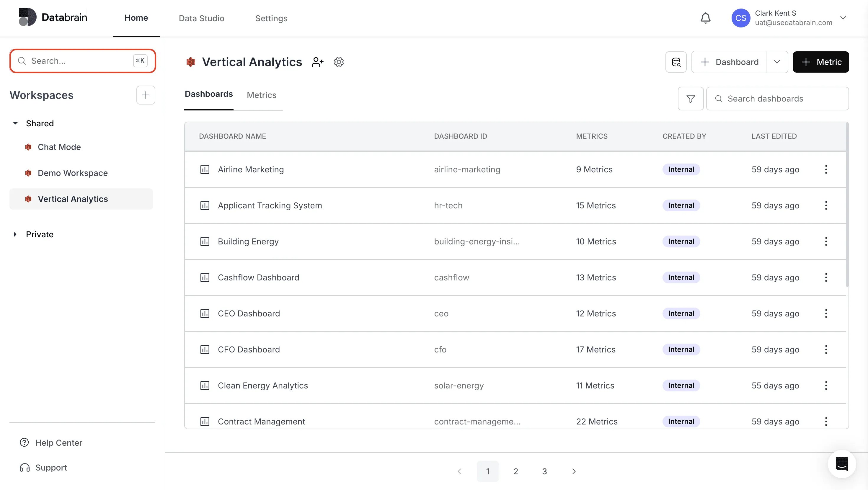Image resolution: width=868 pixels, height=490 pixels.
Task: Open row menu for Applicant Tracking System
Action: click(825, 205)
